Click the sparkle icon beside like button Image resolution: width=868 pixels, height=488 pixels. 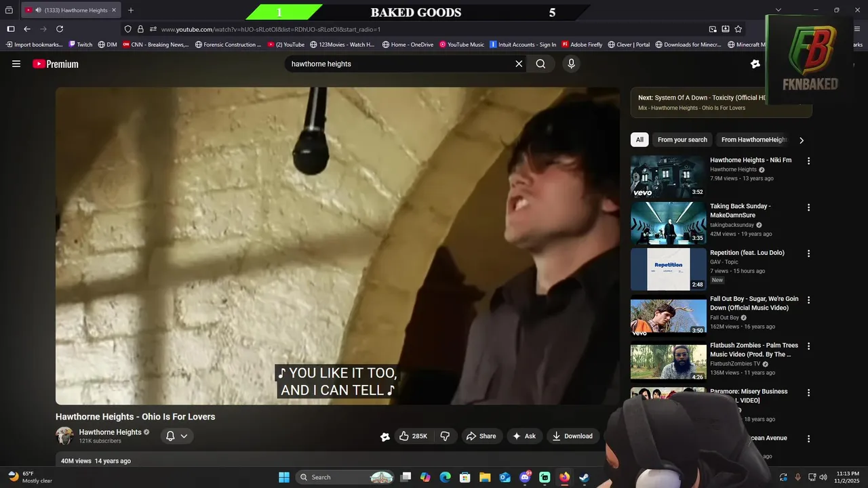pos(385,436)
